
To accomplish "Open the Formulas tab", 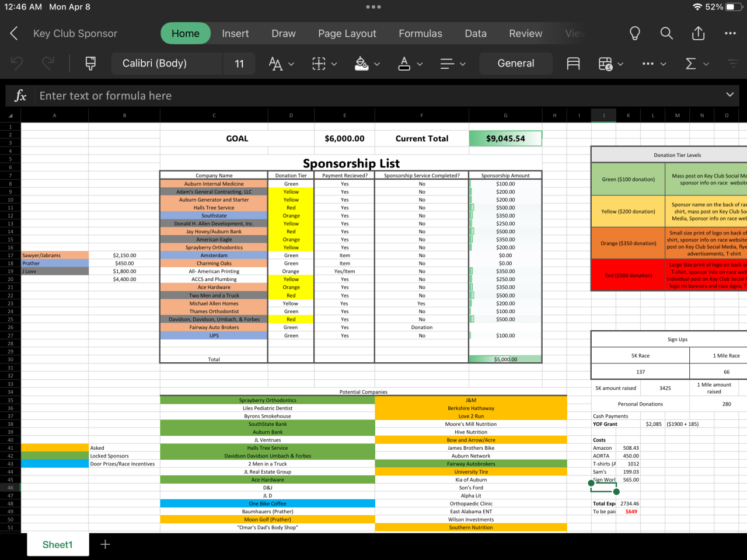I will coord(420,34).
